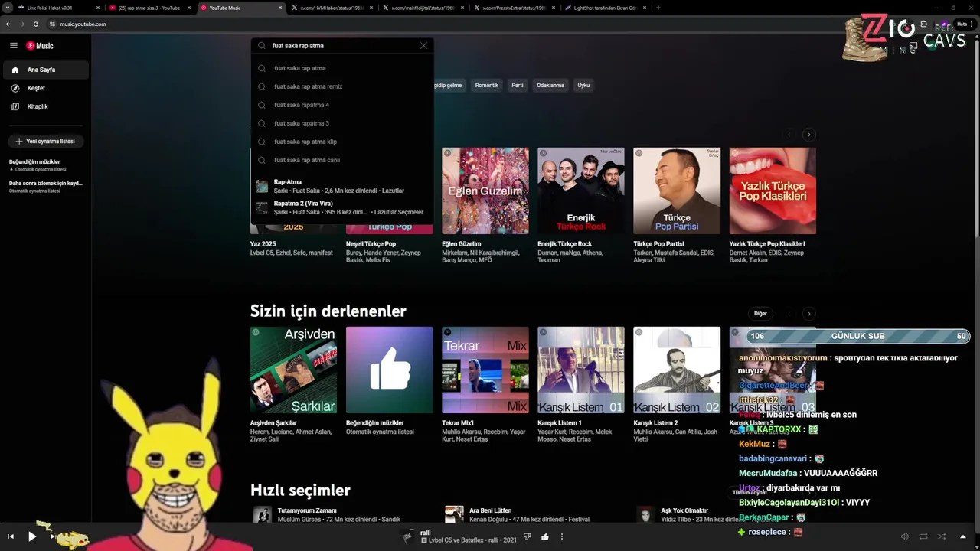Image resolution: width=980 pixels, height=551 pixels.
Task: Switch to the 'rap atma sıra 3 - YouTube' tab
Action: click(149, 8)
